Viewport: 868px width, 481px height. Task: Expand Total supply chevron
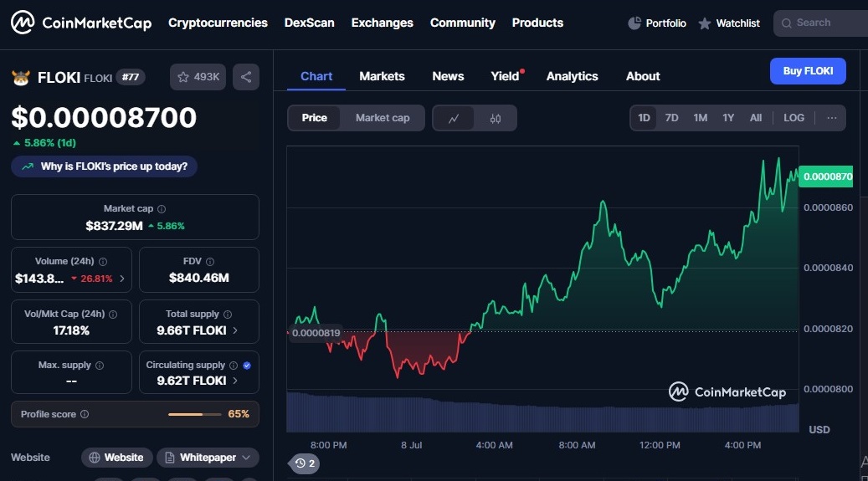[235, 330]
